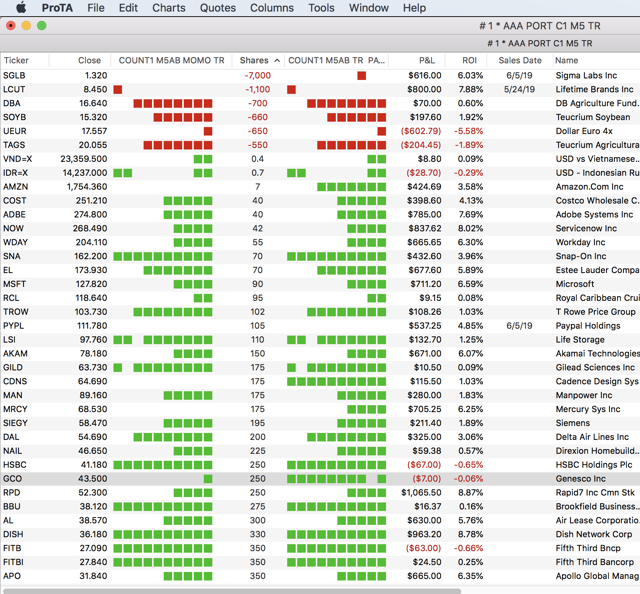
Task: Select the DBA ticker cell
Action: [12, 103]
